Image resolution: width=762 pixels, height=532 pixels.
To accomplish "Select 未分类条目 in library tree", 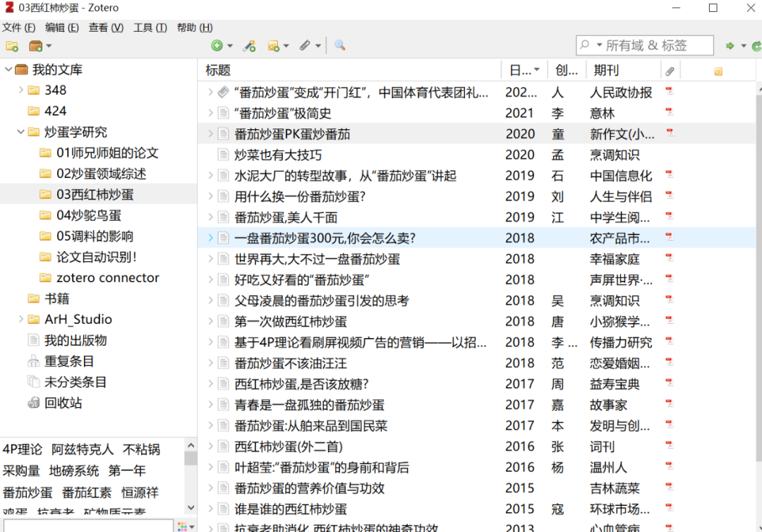I will coord(75,382).
